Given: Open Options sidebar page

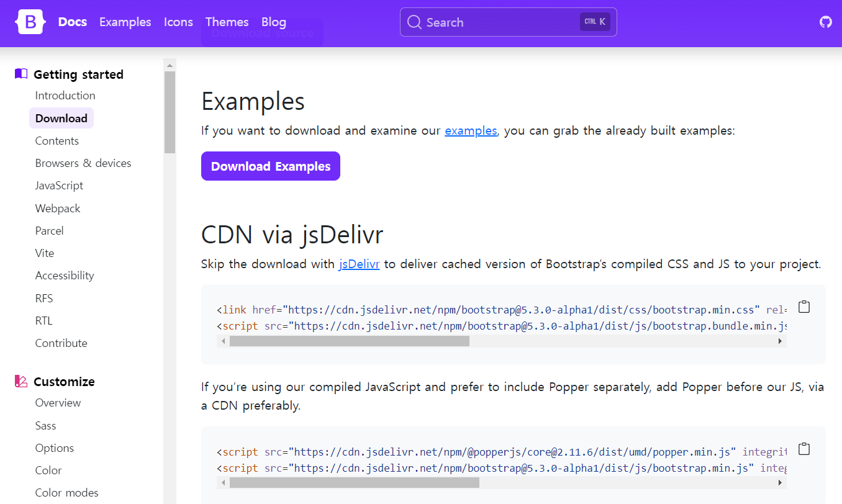Looking at the screenshot, I should pyautogui.click(x=55, y=448).
